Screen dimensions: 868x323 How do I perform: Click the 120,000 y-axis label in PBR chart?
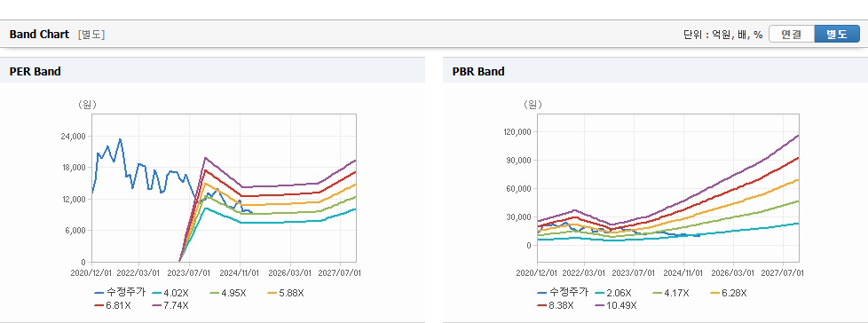[x=517, y=132]
